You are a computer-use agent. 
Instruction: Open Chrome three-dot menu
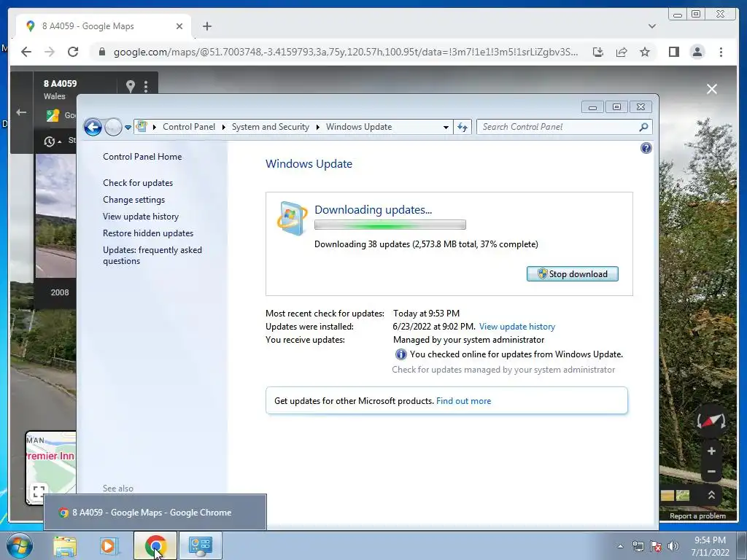pyautogui.click(x=721, y=52)
